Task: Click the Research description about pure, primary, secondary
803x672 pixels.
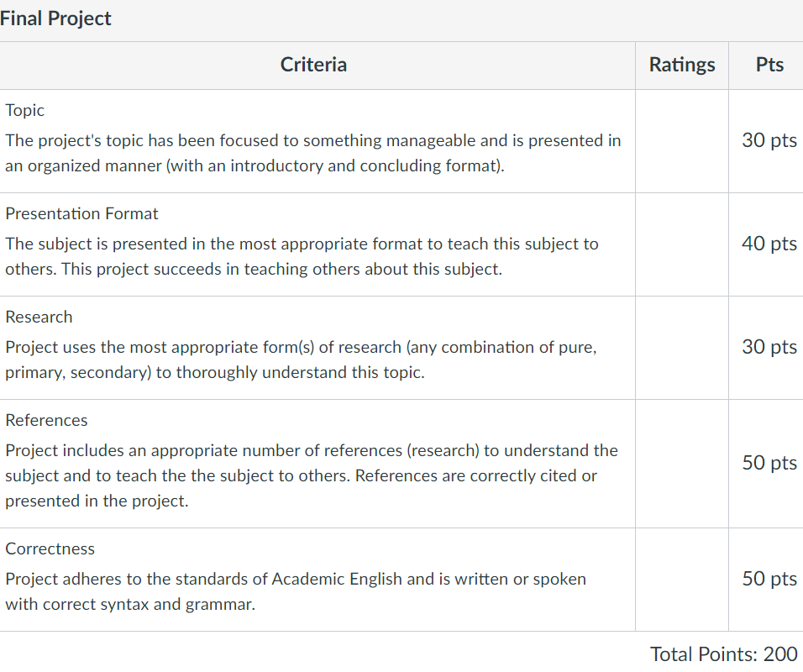Action: (x=301, y=360)
